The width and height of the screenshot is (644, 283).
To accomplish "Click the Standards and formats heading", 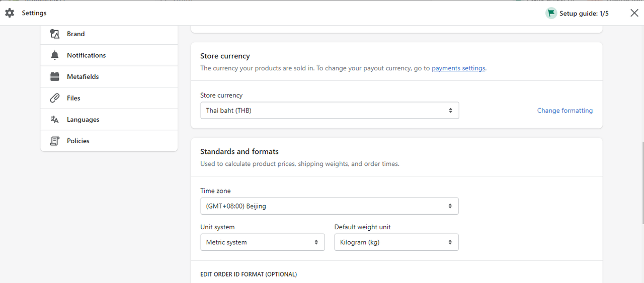I will click(x=239, y=151).
